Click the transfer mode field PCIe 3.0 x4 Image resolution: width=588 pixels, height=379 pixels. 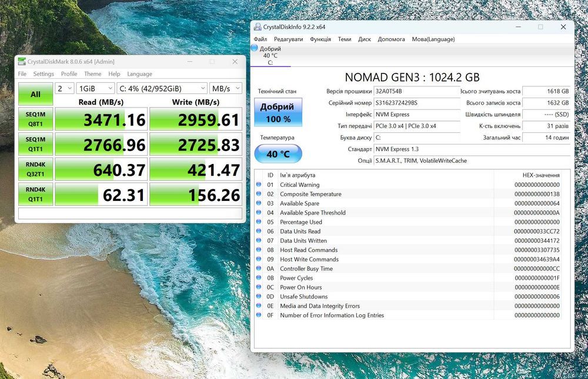click(x=417, y=126)
